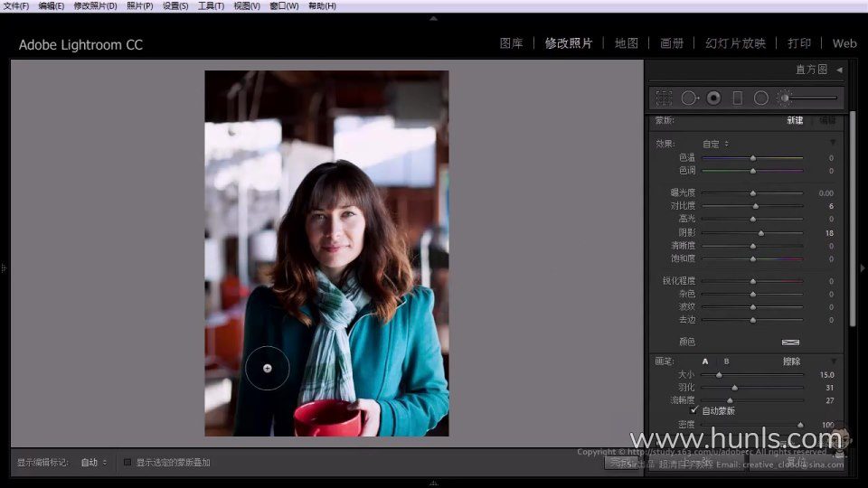Switch to the 画册 Book module
Screen dimensions: 868x488
pyautogui.click(x=672, y=43)
